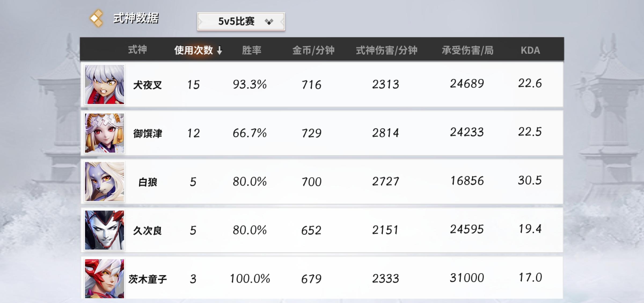Image resolution: width=644 pixels, height=303 pixels.
Task: Sort by 使用次数 column header
Action: (x=193, y=50)
